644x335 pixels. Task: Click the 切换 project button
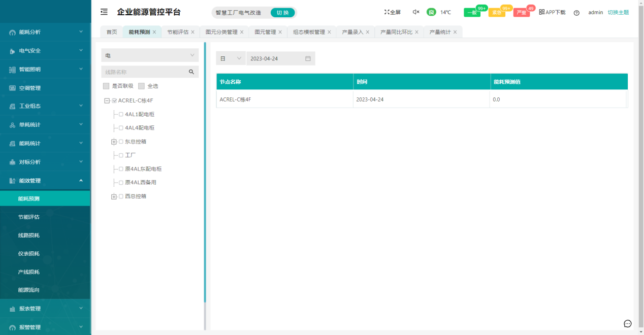282,13
